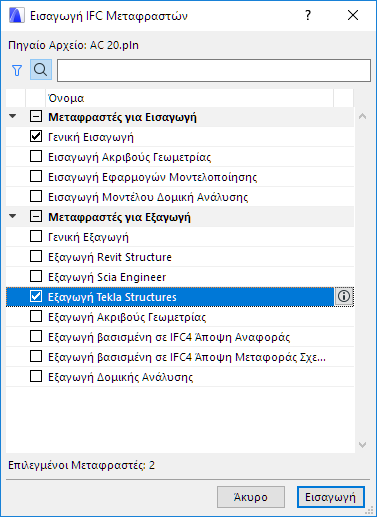Select row text Εισαγωγή Ακριβούς Γεωμετρίας
Viewport: 377px width, 517px height.
130,157
